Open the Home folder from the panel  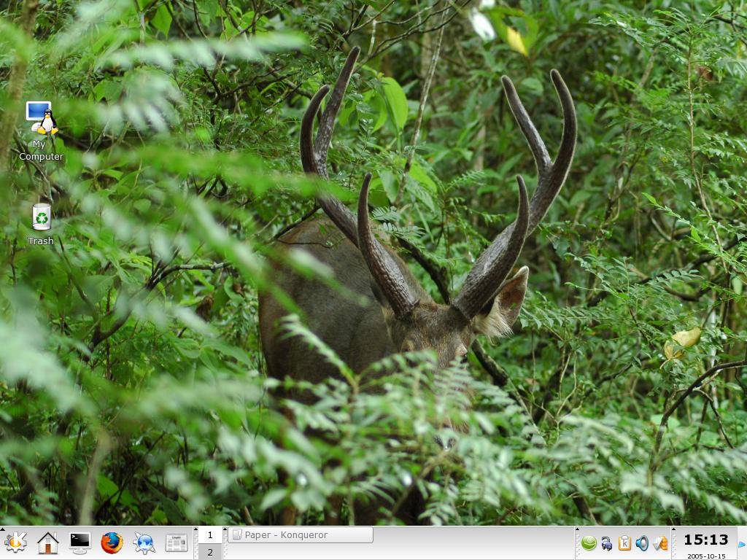tap(47, 542)
